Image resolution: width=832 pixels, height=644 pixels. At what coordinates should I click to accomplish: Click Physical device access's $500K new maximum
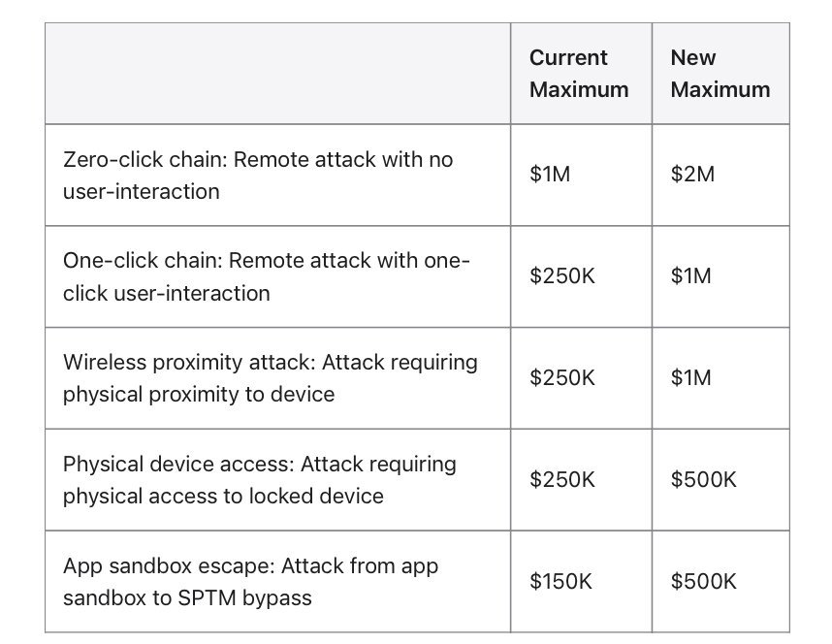pyautogui.click(x=704, y=480)
